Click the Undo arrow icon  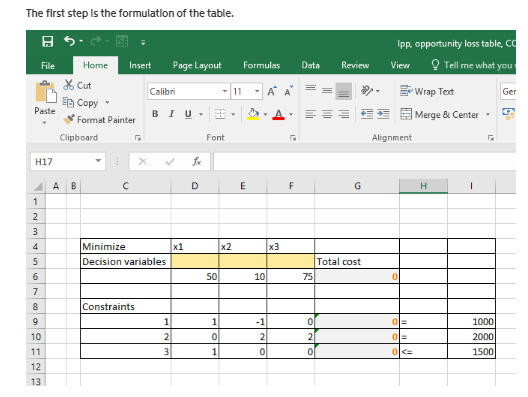coord(69,41)
